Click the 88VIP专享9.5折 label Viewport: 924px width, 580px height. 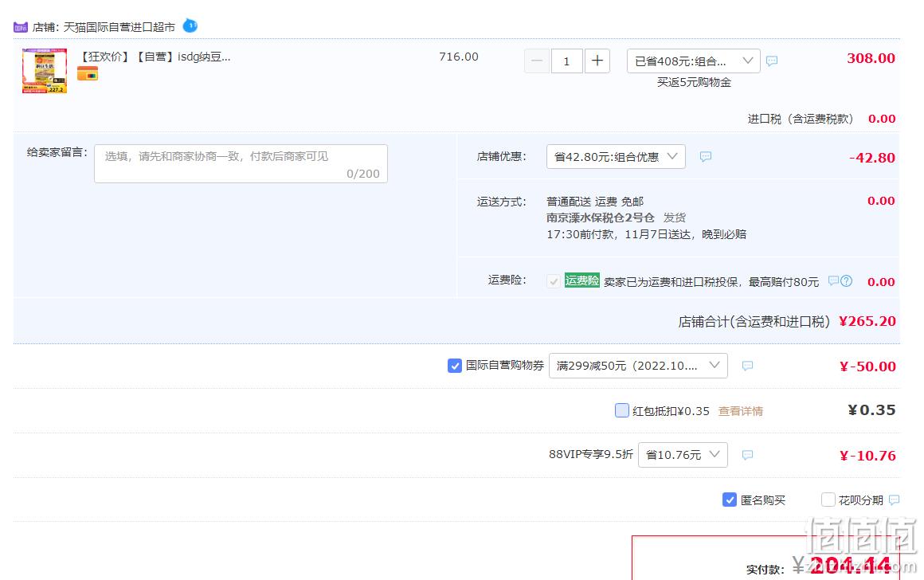click(590, 454)
